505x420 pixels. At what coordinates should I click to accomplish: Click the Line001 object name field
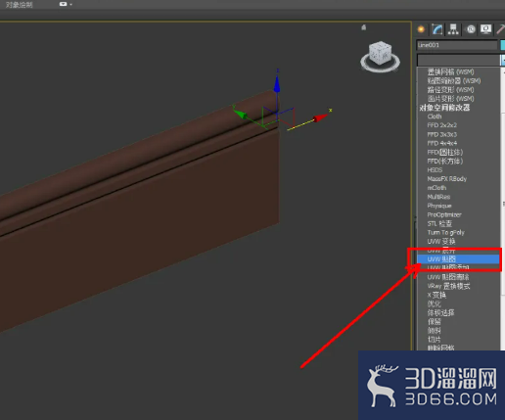pyautogui.click(x=457, y=45)
